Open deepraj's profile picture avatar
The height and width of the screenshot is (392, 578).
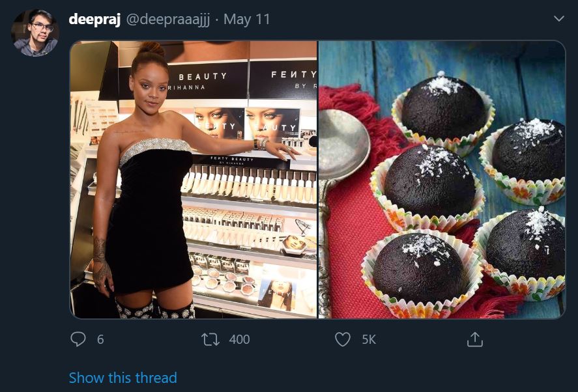(x=35, y=33)
